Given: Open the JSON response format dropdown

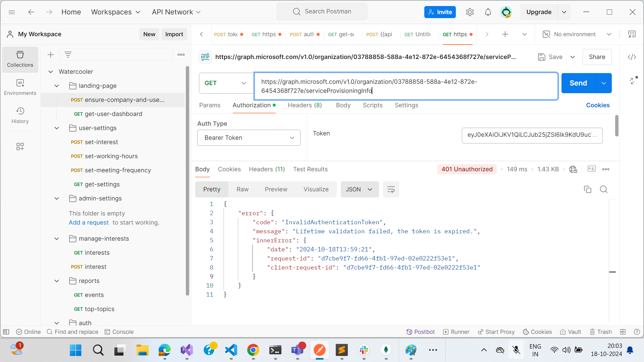Looking at the screenshot, I should coord(360,189).
